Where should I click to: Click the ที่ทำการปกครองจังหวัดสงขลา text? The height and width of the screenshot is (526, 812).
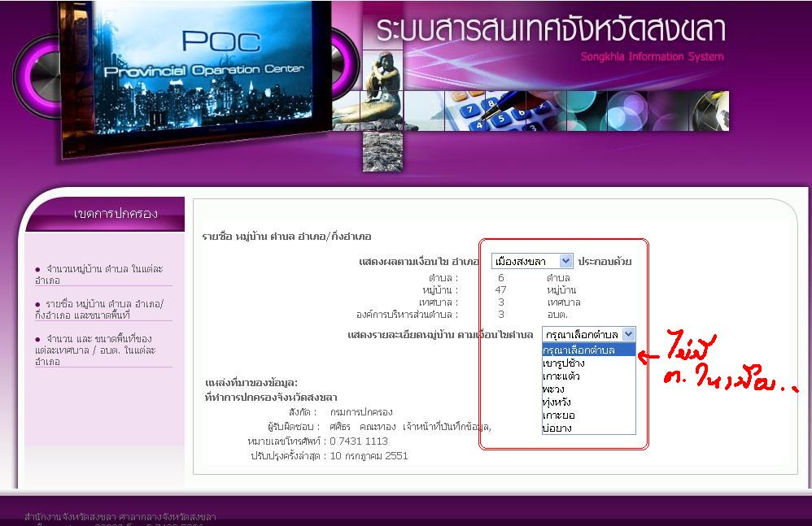(271, 398)
